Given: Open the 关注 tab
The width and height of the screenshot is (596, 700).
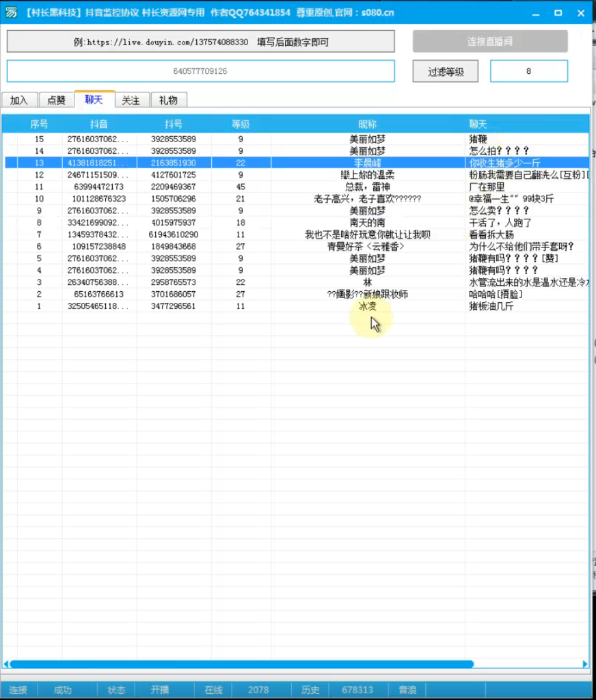Looking at the screenshot, I should (131, 100).
